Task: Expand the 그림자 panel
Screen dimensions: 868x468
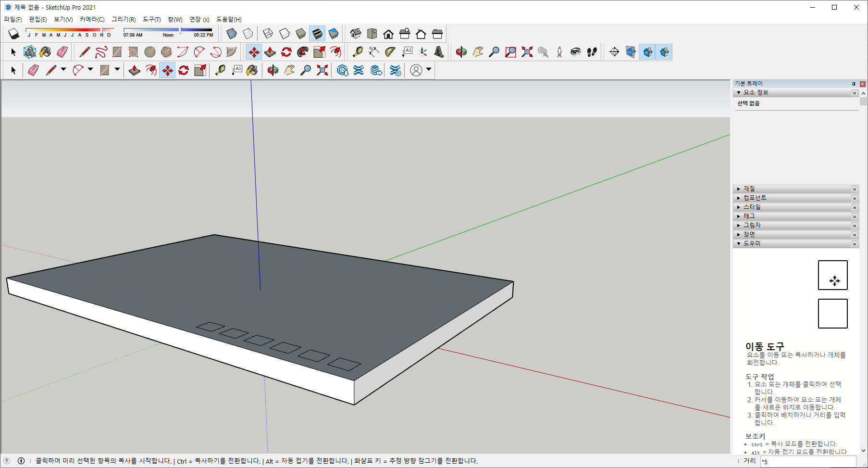Action: pos(739,226)
